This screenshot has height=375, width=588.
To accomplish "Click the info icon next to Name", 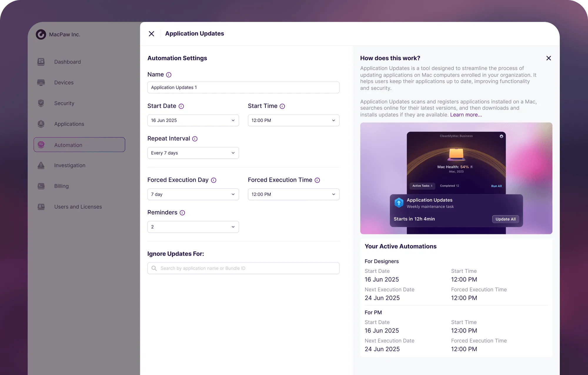I will [x=168, y=75].
